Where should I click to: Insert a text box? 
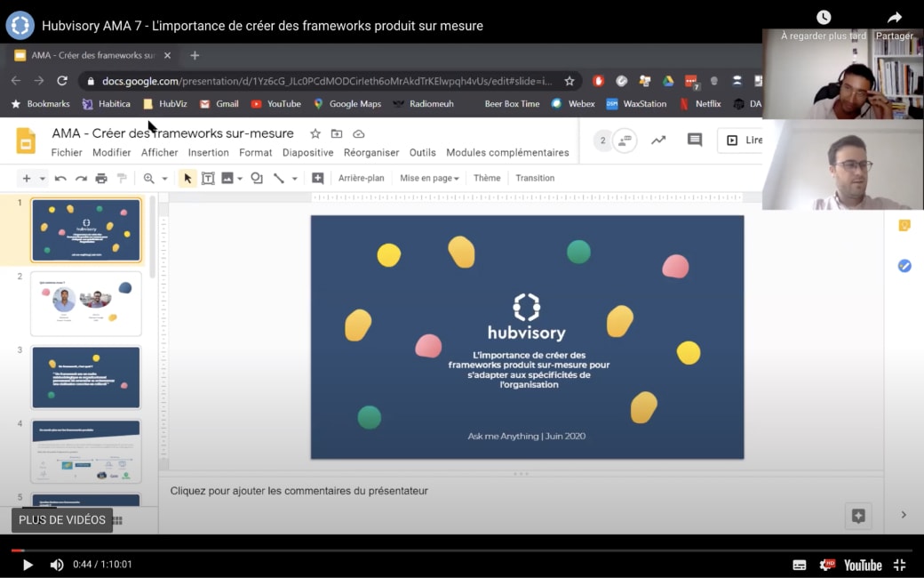(208, 178)
